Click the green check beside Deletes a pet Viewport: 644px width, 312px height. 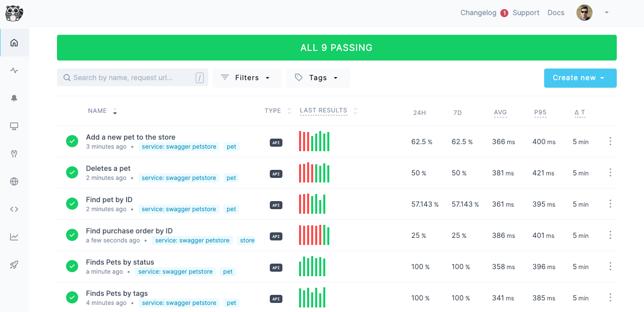pyautogui.click(x=72, y=172)
